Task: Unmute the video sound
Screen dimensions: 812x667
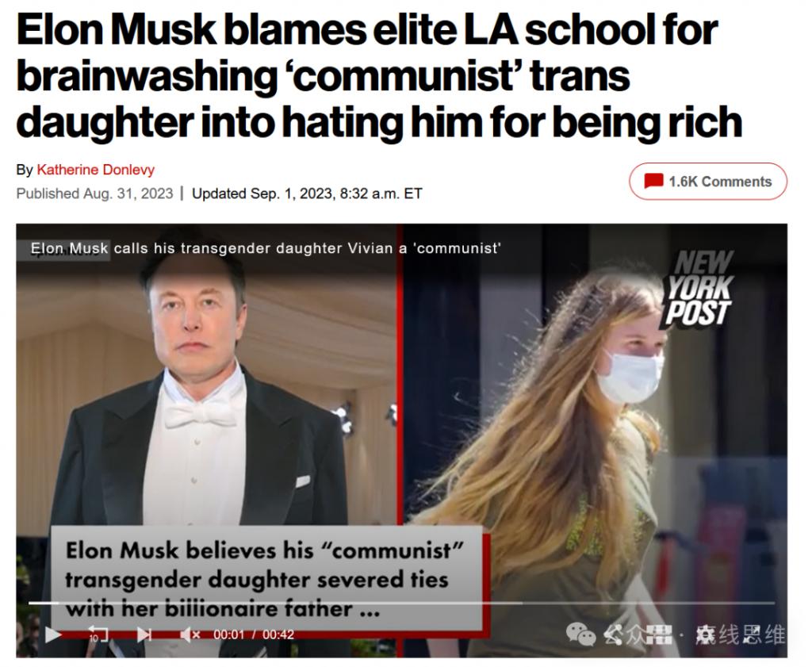Action: point(190,634)
